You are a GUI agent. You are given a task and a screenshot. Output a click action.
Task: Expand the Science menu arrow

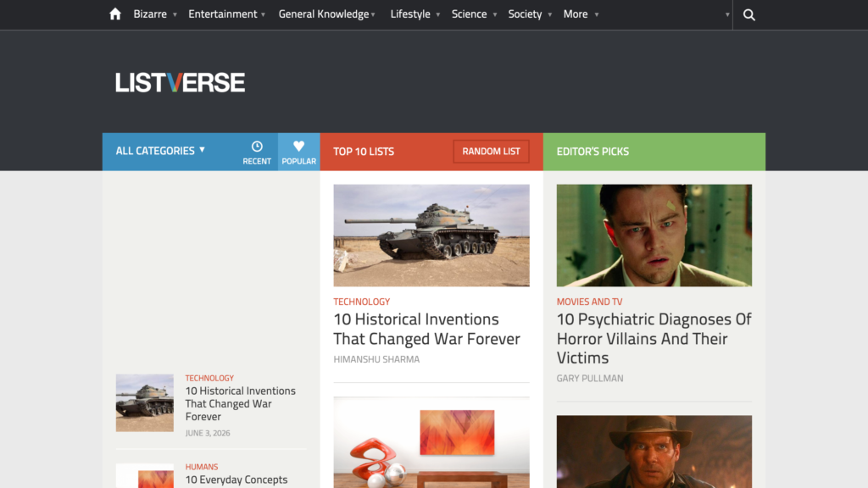[495, 15]
